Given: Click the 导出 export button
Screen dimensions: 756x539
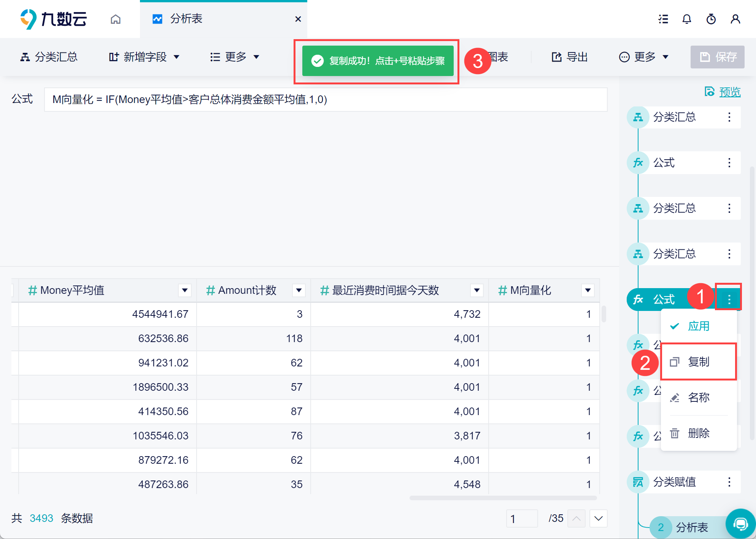Looking at the screenshot, I should pyautogui.click(x=570, y=57).
